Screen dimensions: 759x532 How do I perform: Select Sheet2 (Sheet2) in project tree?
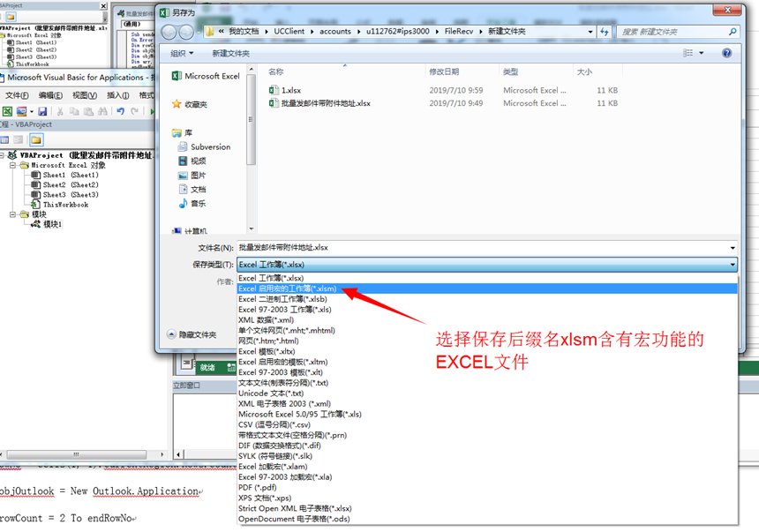pos(64,185)
